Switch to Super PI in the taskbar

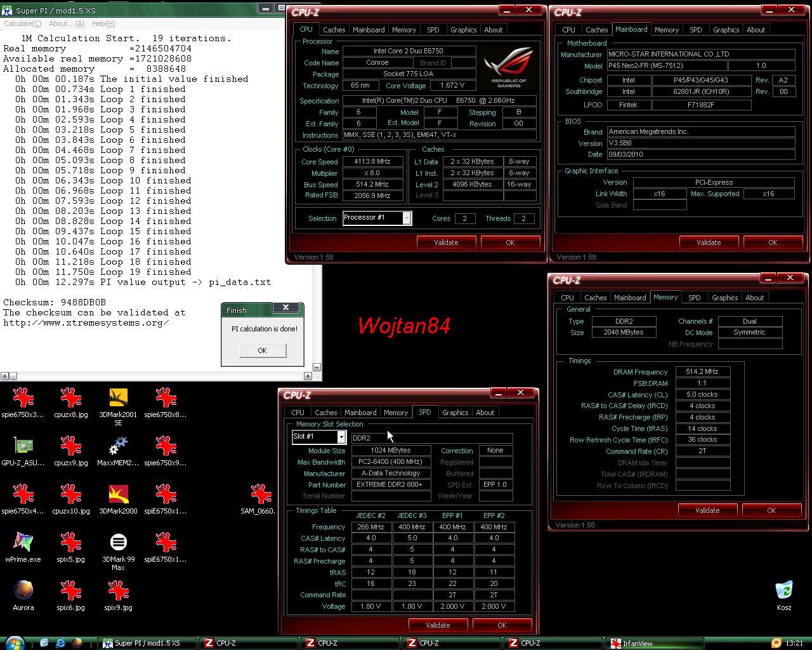click(147, 643)
